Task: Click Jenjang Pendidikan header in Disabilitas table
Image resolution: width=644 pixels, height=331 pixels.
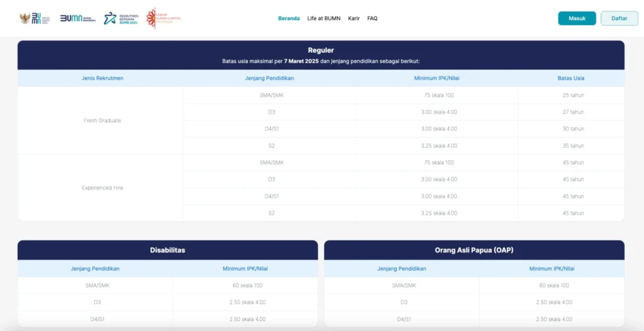Action: click(x=96, y=269)
